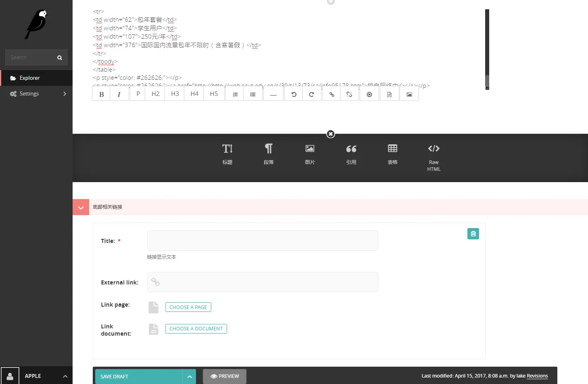The height and width of the screenshot is (384, 588).
Task: Open Explorer in sidebar
Action: 36,78
